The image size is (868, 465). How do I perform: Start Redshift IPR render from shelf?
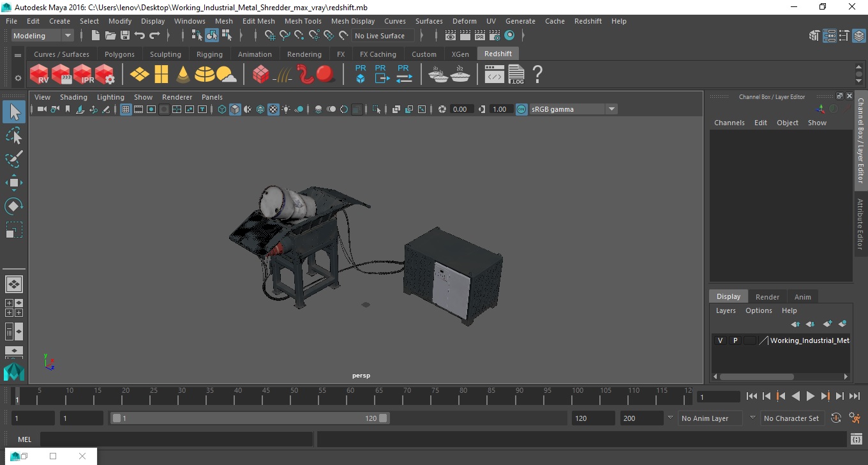click(x=83, y=75)
